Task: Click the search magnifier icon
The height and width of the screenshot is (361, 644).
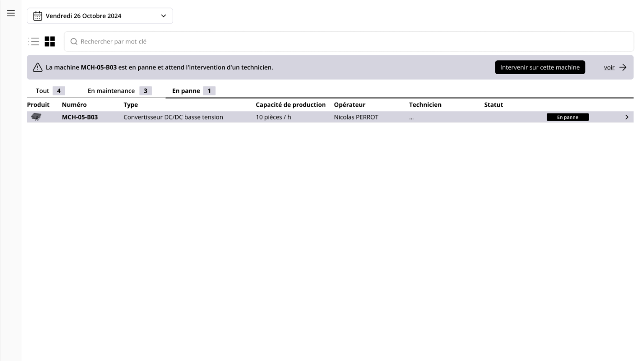Action: tap(74, 41)
